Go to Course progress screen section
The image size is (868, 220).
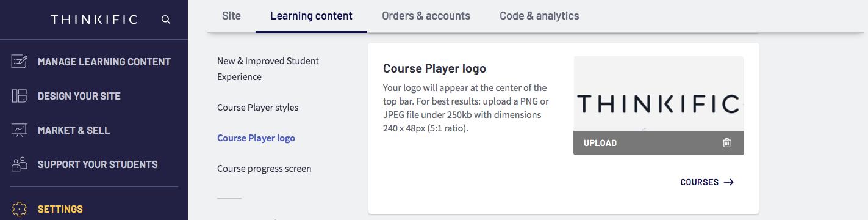coord(264,169)
